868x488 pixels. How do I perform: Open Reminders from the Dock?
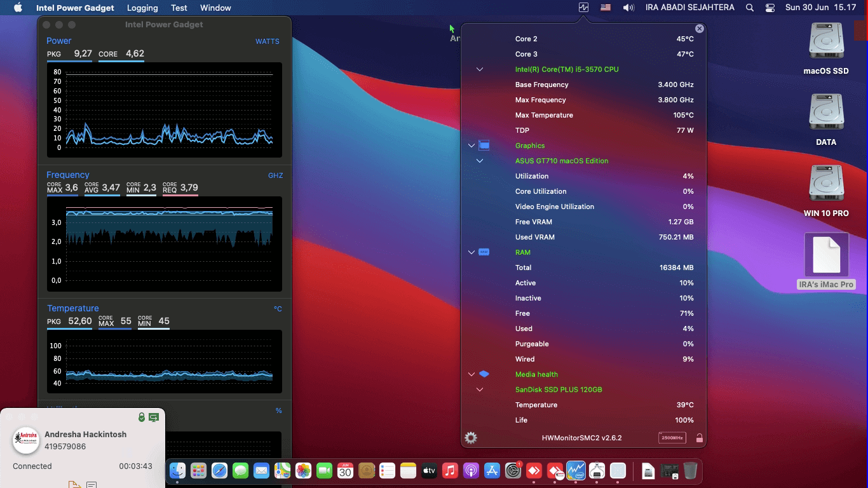(x=387, y=471)
